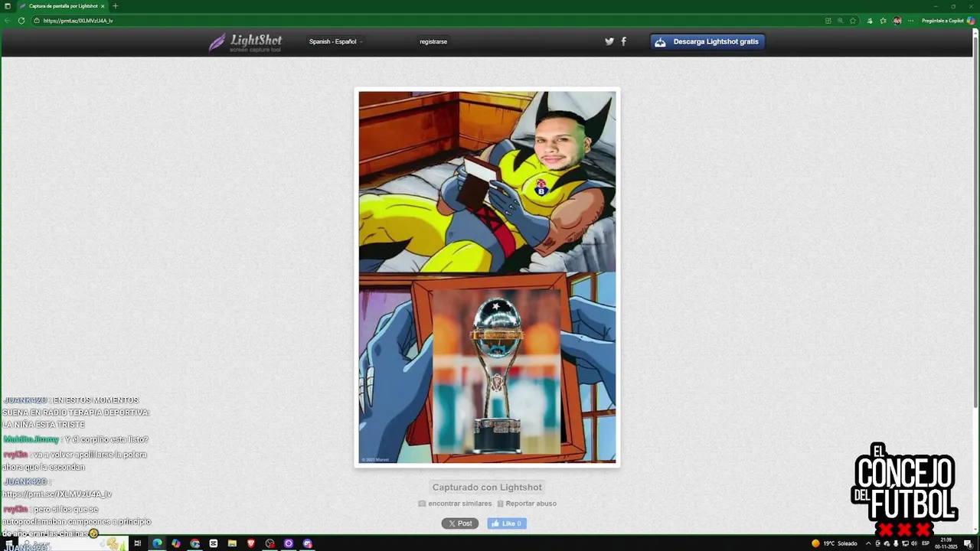Open the browser settings ellipsis menu
Viewport: 980px width, 551px height.
tap(910, 21)
